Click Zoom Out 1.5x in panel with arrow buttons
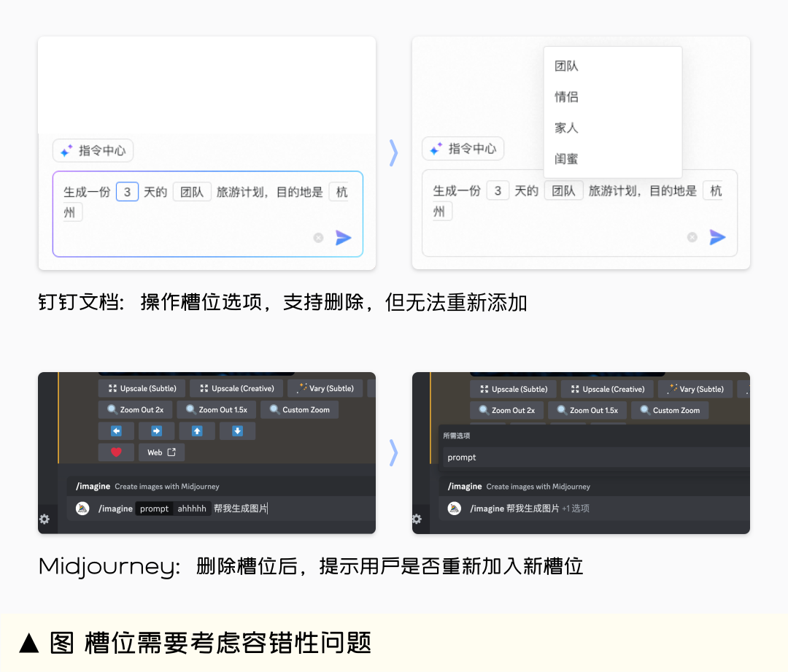The width and height of the screenshot is (788, 672). [x=216, y=409]
